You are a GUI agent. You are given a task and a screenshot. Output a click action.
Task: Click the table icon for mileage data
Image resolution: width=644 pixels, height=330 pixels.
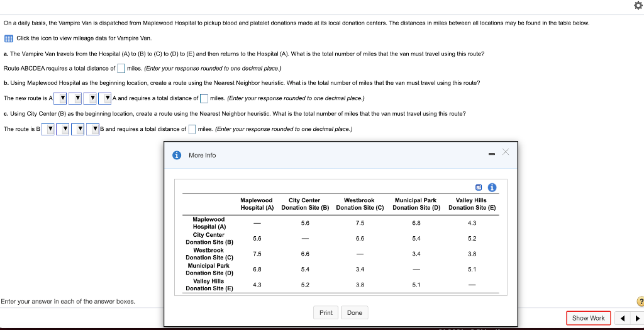pyautogui.click(x=9, y=38)
